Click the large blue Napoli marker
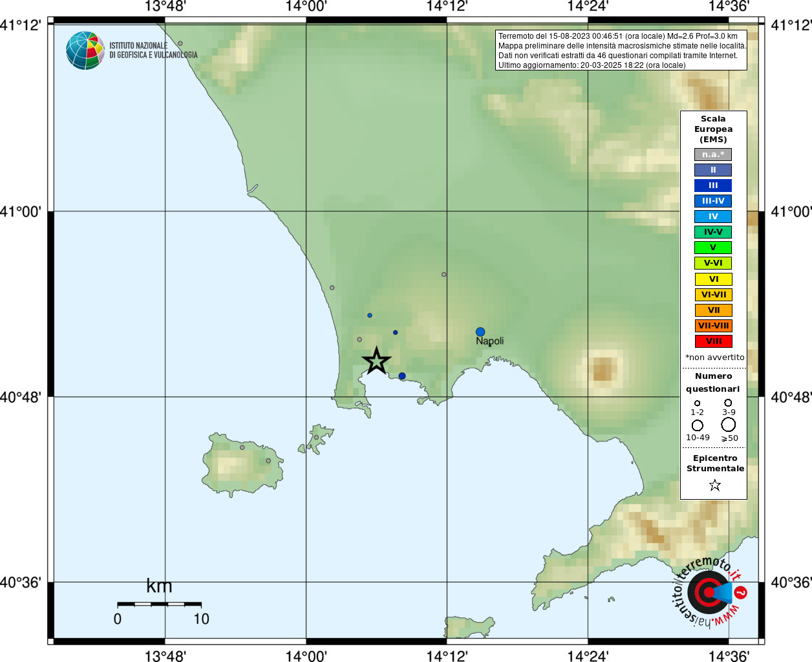Screen dimensions: 812x662 pos(480,332)
